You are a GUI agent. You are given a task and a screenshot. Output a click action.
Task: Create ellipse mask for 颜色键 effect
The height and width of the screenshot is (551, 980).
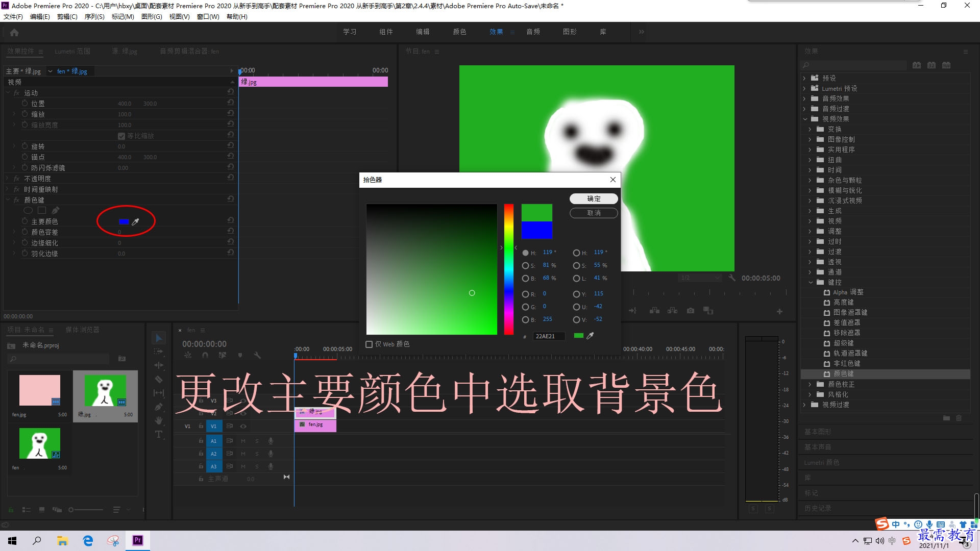click(28, 210)
